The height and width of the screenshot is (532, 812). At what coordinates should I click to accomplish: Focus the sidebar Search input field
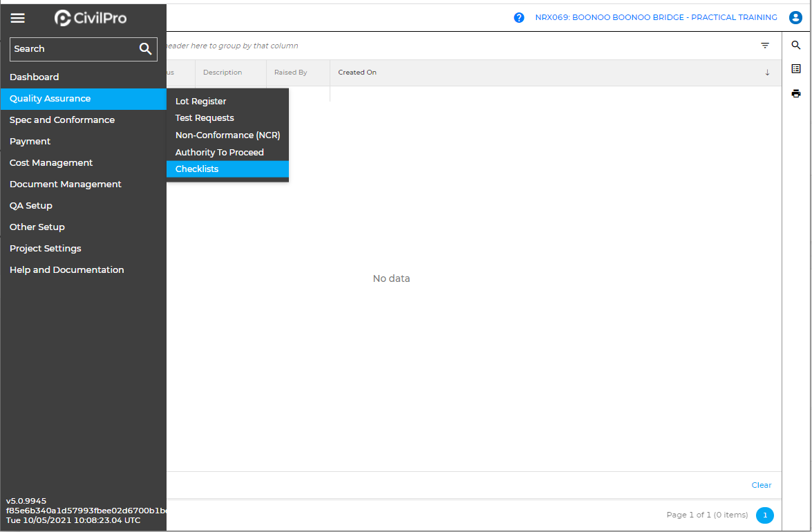73,49
